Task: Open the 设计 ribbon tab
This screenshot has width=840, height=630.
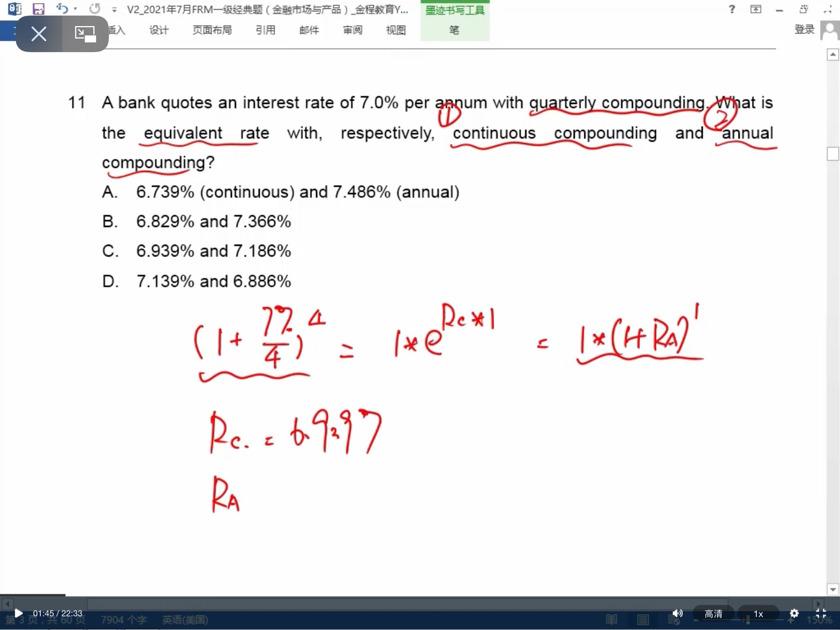Action: tap(159, 30)
